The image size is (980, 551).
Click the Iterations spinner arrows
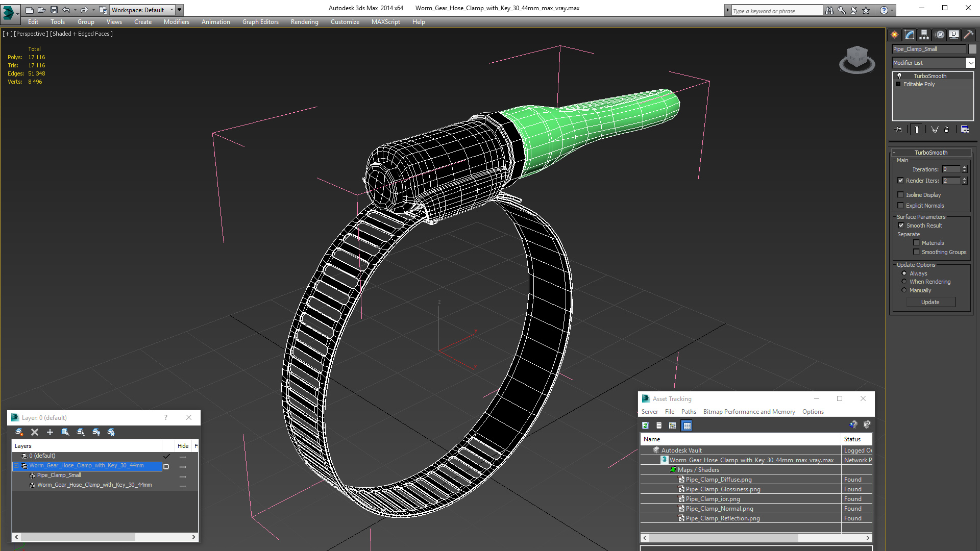click(x=964, y=169)
